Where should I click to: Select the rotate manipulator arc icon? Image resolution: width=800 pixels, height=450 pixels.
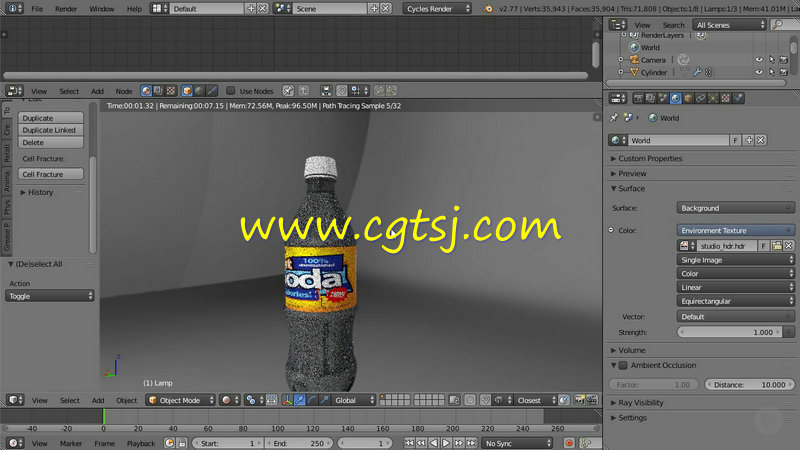pos(312,401)
